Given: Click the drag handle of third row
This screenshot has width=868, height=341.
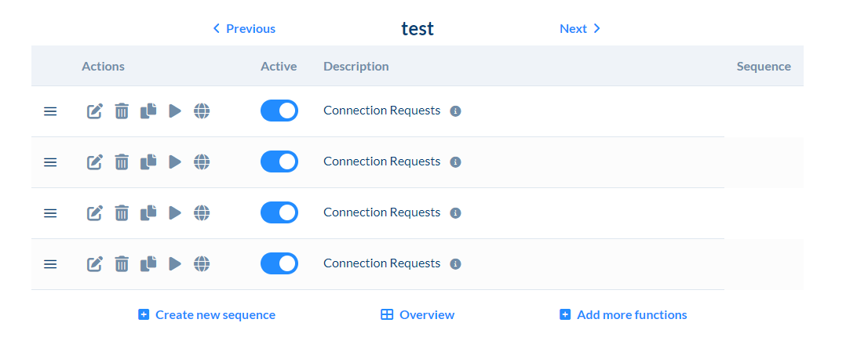Looking at the screenshot, I should pos(50,213).
